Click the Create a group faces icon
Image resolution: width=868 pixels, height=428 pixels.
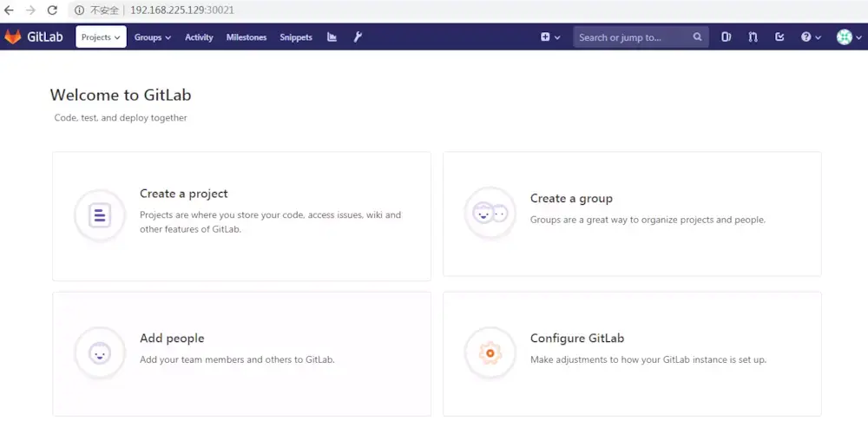490,213
